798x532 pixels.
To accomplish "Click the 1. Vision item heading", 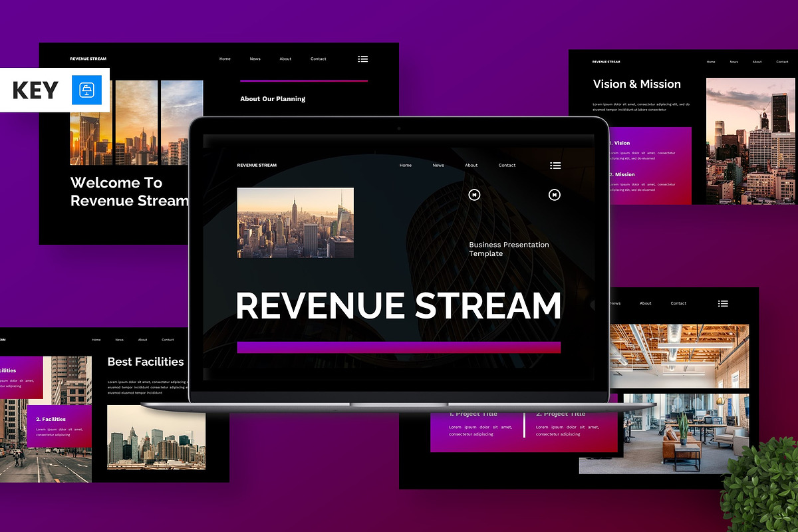I will tap(619, 143).
